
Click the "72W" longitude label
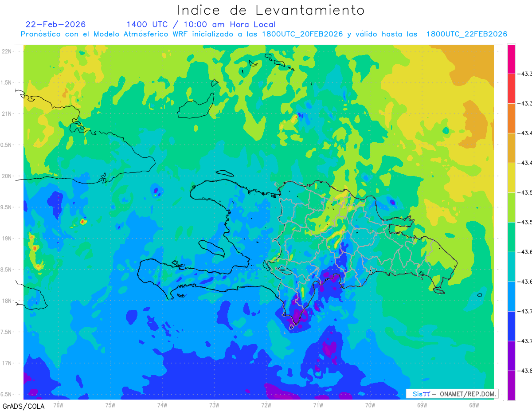click(266, 405)
